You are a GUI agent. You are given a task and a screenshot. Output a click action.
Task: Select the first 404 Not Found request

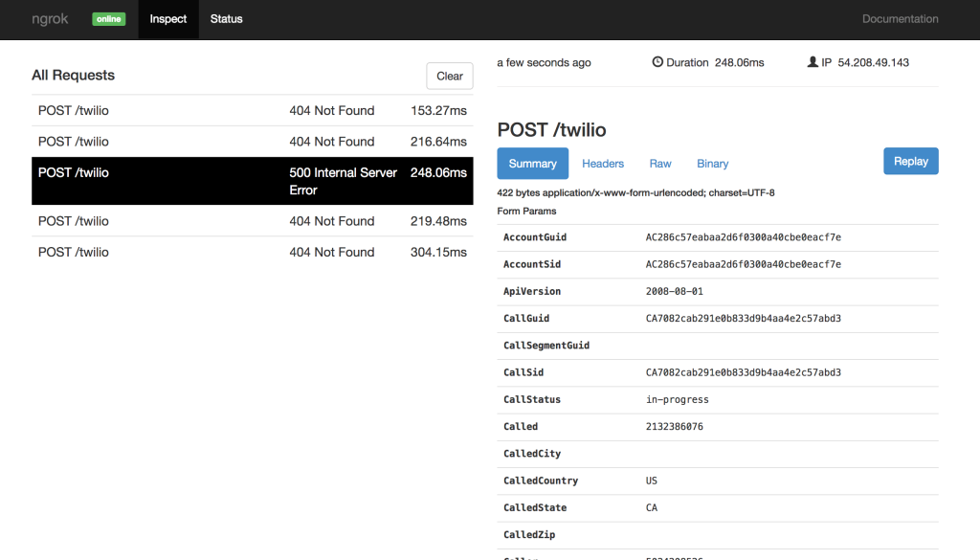coord(253,110)
